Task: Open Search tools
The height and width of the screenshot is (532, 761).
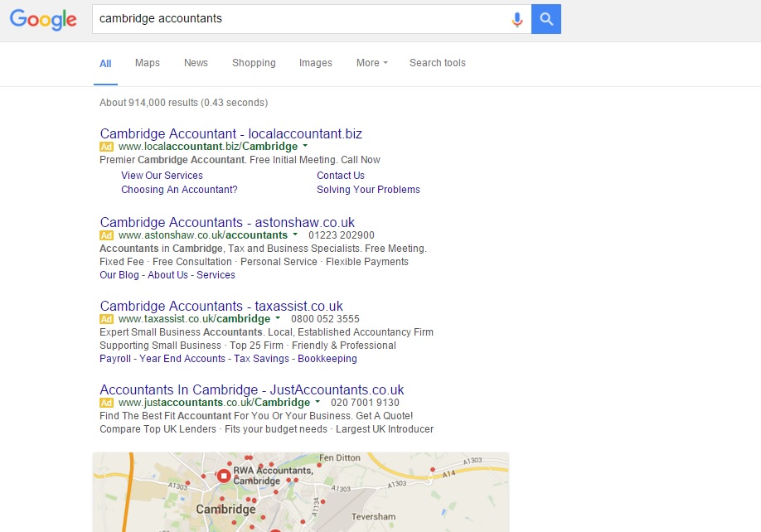Action: click(x=437, y=63)
